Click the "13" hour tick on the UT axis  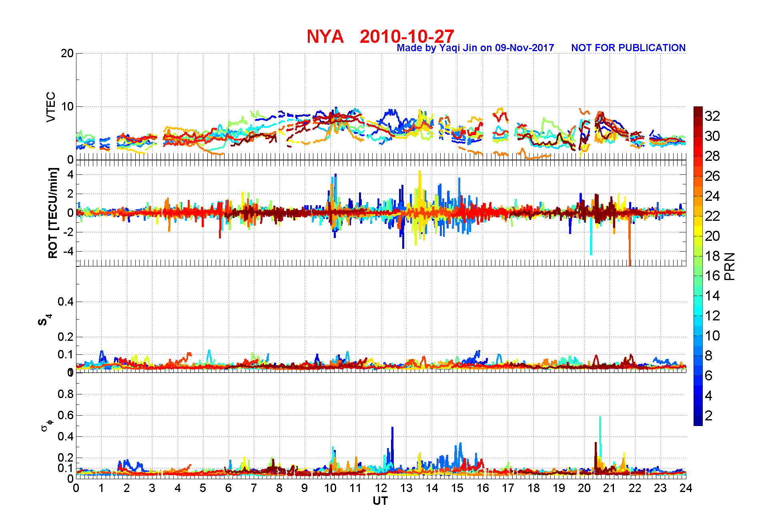[x=406, y=488]
